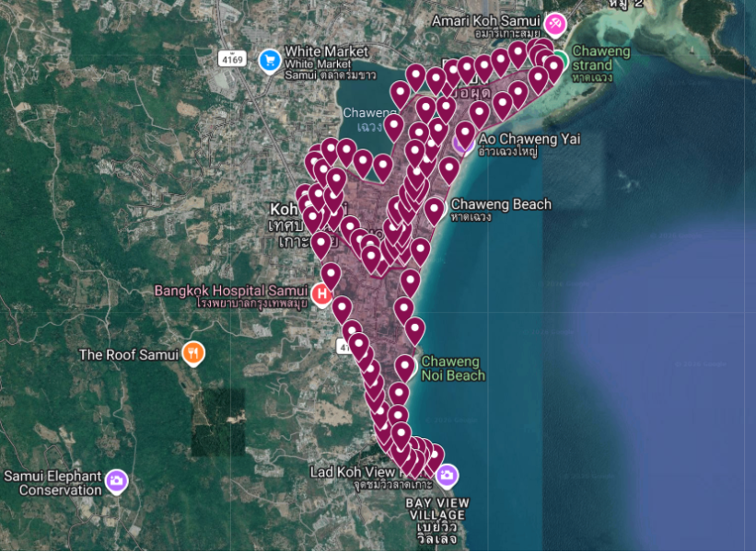
Task: Click the White Market shopping cart icon
Action: (x=270, y=61)
